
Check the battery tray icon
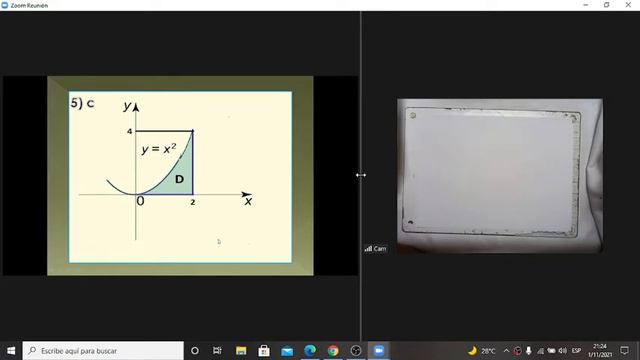coord(551,351)
